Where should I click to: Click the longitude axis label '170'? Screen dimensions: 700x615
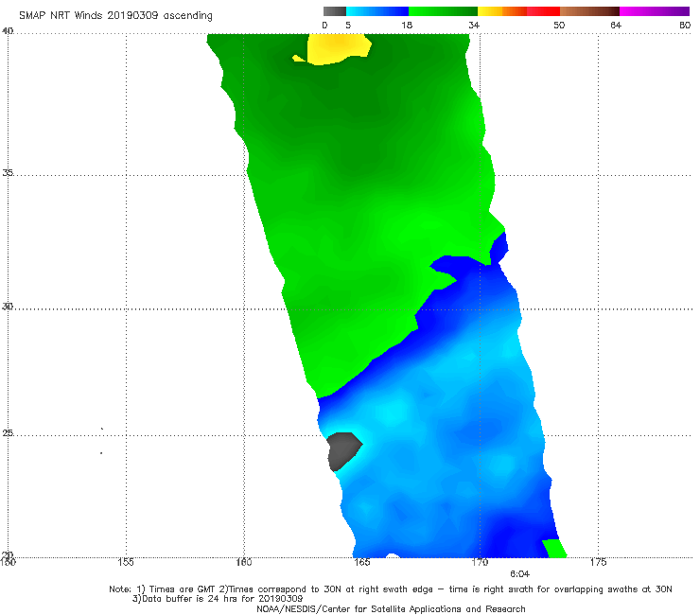pos(480,562)
